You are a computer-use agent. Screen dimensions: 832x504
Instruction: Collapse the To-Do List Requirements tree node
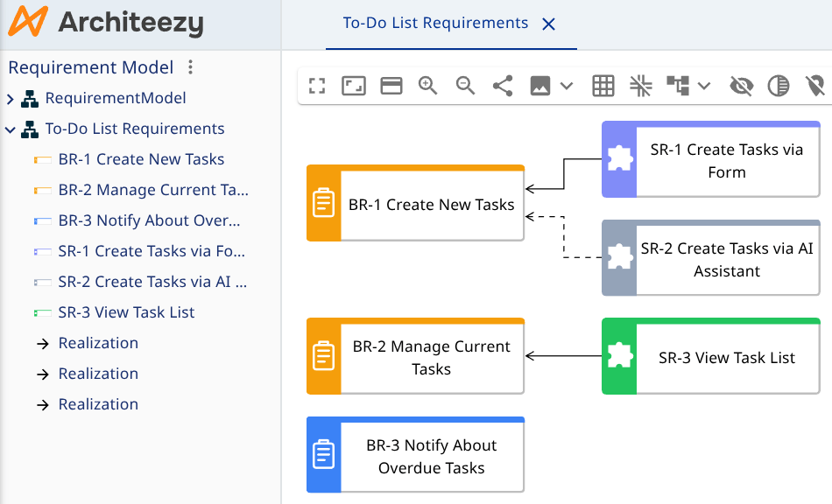pos(11,129)
